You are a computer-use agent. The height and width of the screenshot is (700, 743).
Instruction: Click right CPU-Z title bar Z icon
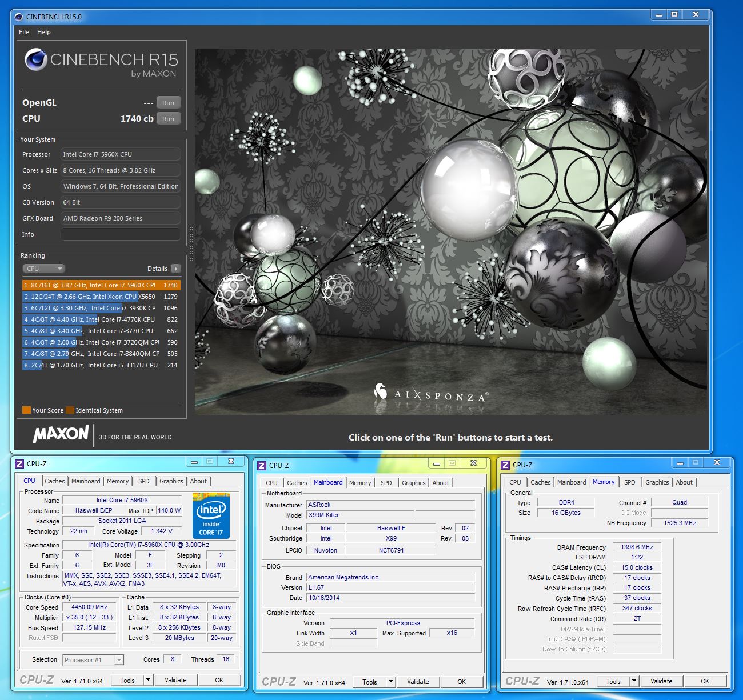pos(505,465)
